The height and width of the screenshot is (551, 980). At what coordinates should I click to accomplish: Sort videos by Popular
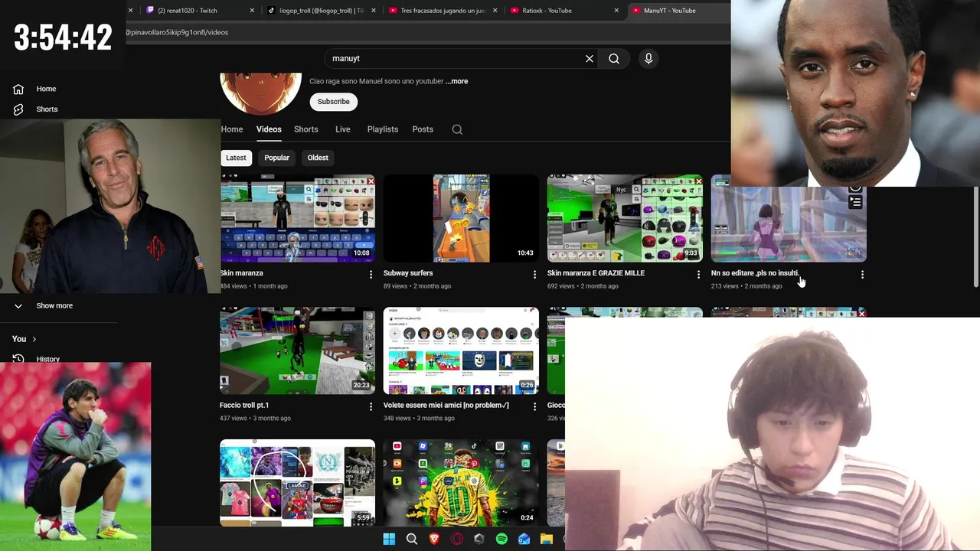tap(277, 158)
